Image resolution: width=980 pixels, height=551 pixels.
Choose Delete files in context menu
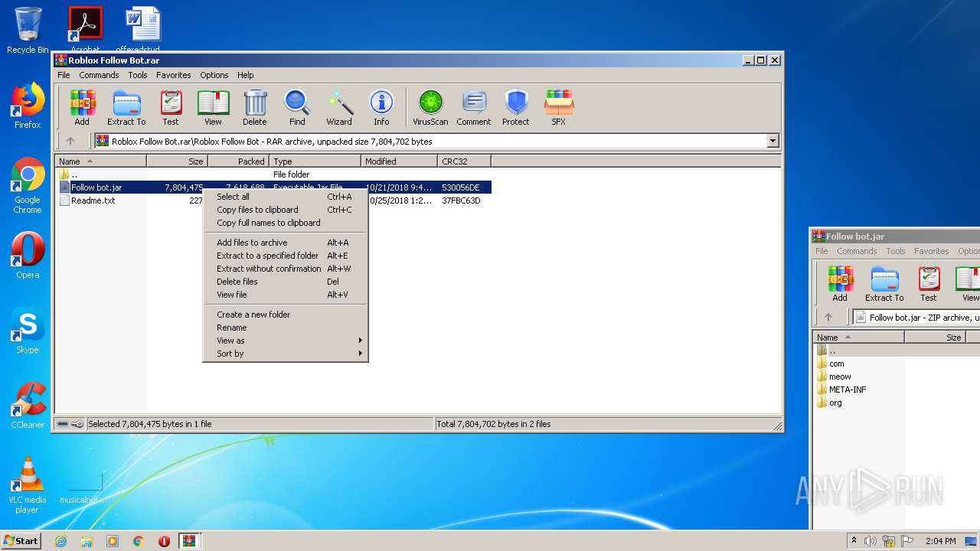285,282
